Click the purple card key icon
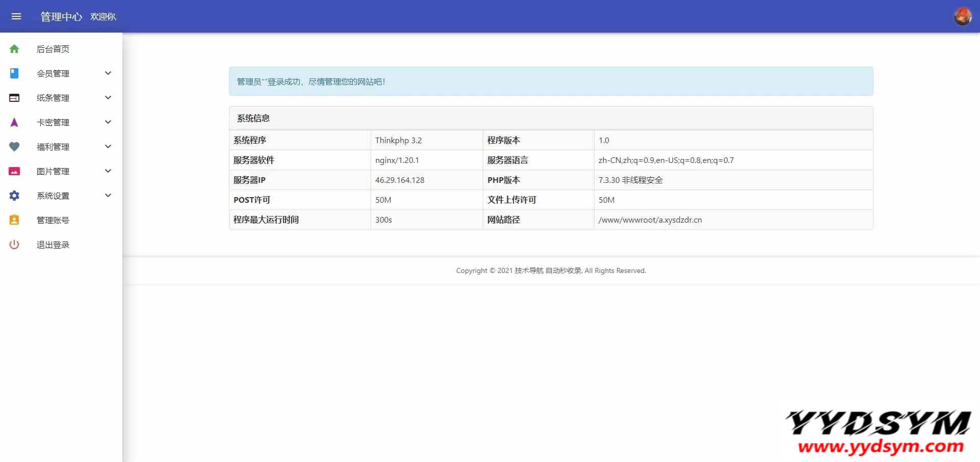This screenshot has width=980, height=462. (x=14, y=122)
